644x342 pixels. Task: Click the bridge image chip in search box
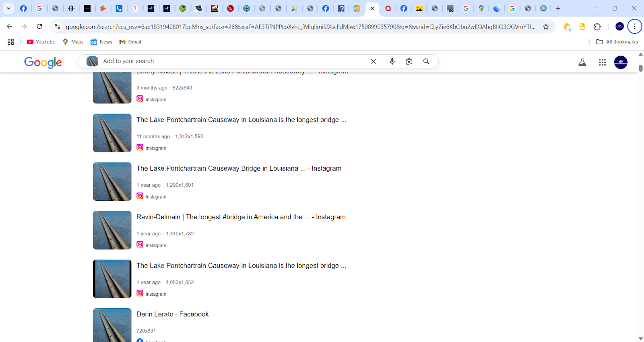click(x=92, y=61)
